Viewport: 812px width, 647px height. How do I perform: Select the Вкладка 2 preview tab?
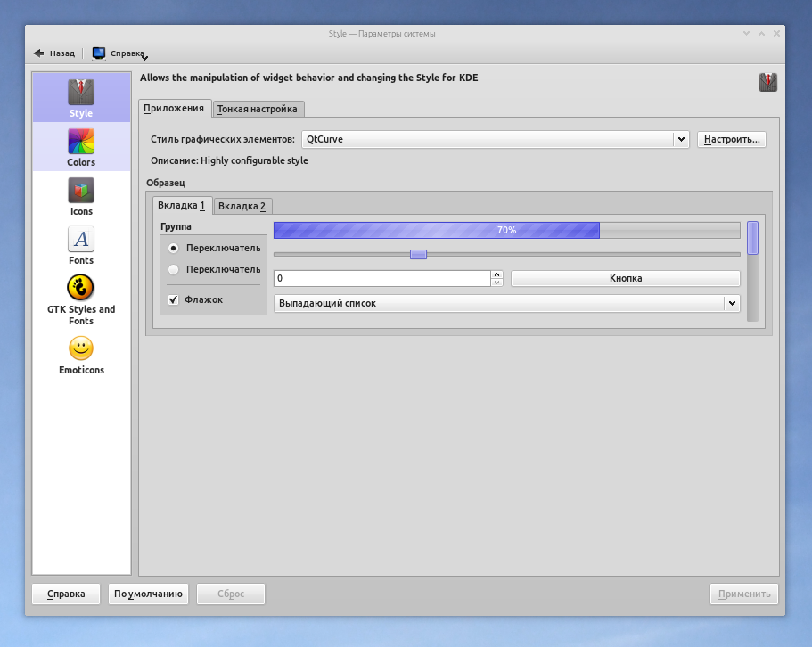pos(242,206)
